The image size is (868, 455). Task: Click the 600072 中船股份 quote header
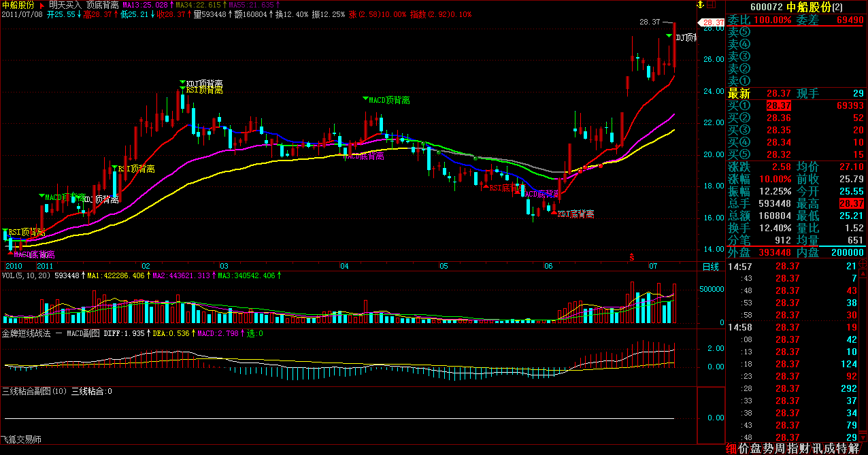pyautogui.click(x=797, y=7)
